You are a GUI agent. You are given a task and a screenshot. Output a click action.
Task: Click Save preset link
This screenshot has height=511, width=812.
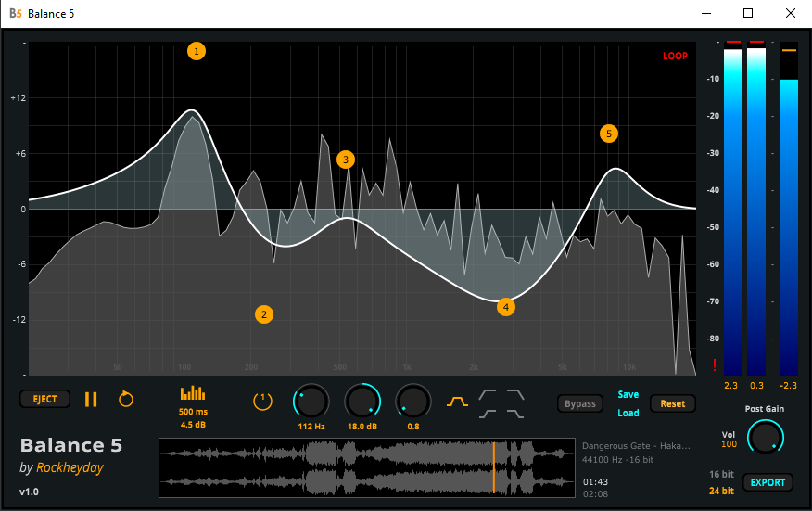click(x=628, y=395)
